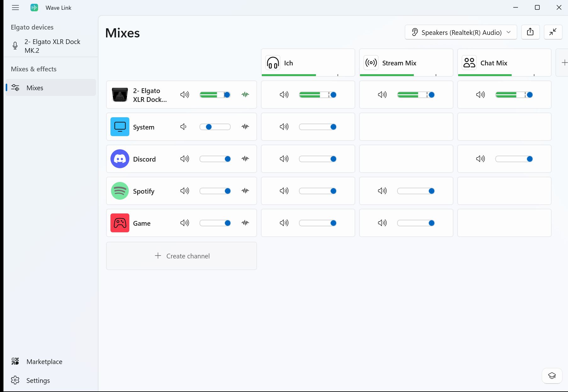Open the Speakers (Realtek) output dropdown
The height and width of the screenshot is (392, 568).
(461, 32)
